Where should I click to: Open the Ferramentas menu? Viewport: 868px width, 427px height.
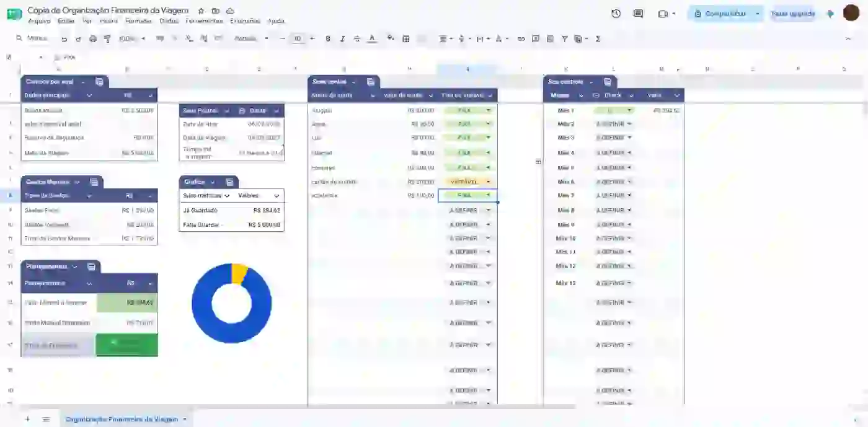click(x=204, y=20)
